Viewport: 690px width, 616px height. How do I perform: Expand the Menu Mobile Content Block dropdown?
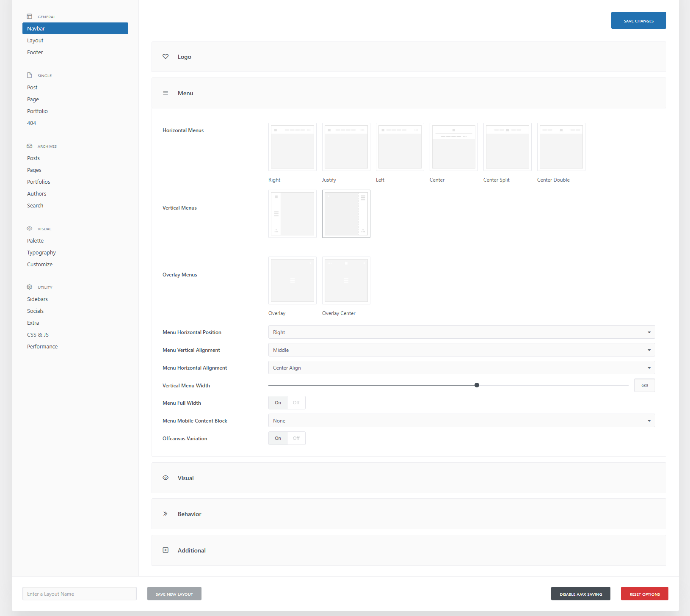[x=461, y=421]
